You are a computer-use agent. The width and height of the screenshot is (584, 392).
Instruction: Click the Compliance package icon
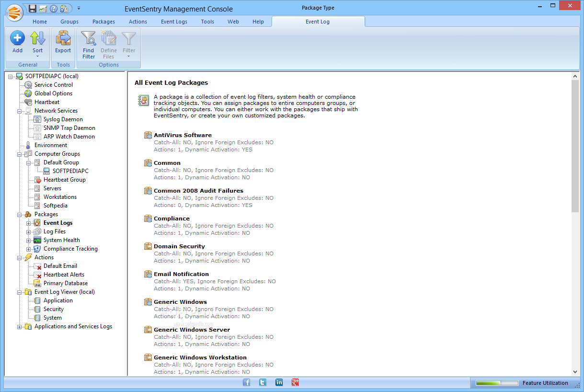pos(148,219)
